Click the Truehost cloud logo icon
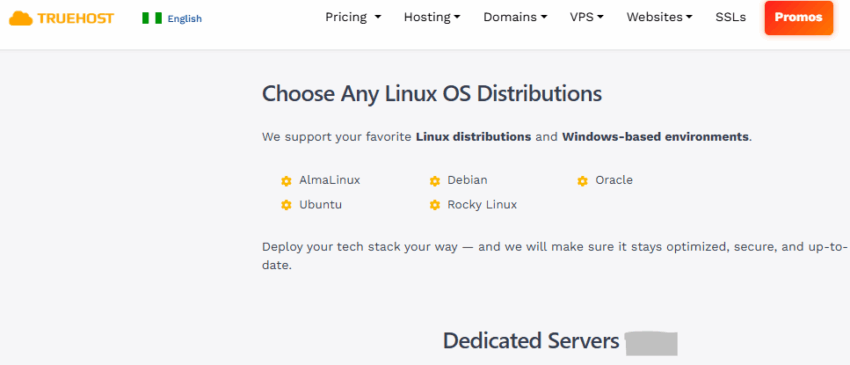 (21, 18)
